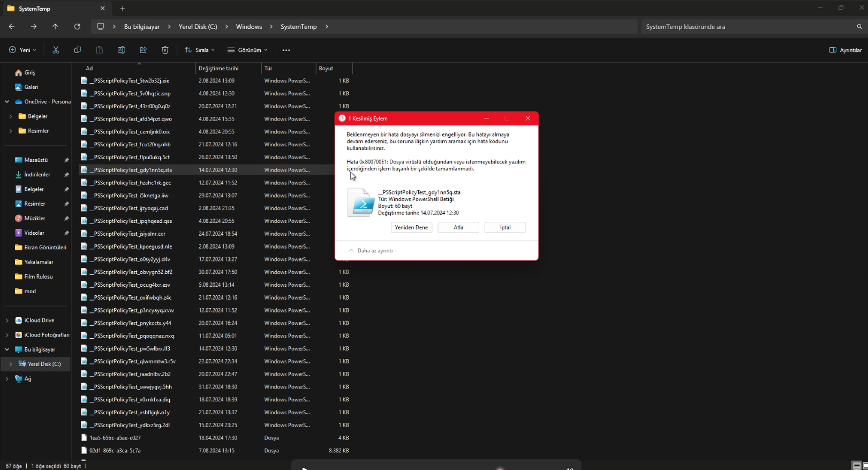Switch to details list view icon in status bar

[x=857, y=466]
